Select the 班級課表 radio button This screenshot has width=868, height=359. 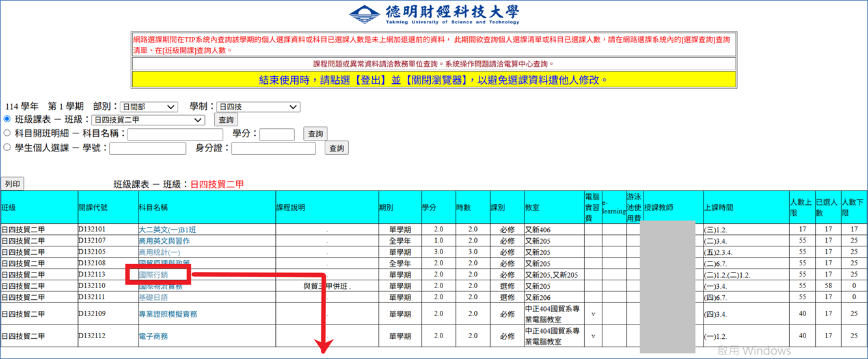click(x=7, y=119)
